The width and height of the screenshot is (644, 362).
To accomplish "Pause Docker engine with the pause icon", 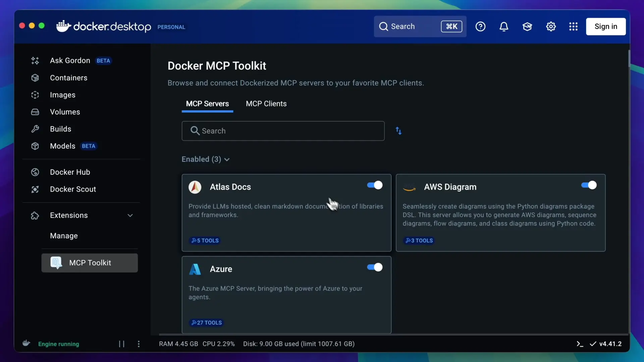I will (121, 344).
